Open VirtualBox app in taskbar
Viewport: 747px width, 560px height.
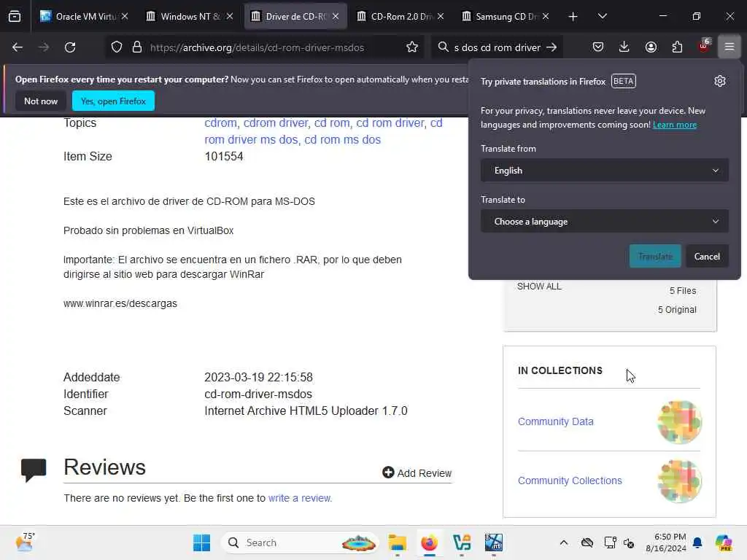point(462,542)
